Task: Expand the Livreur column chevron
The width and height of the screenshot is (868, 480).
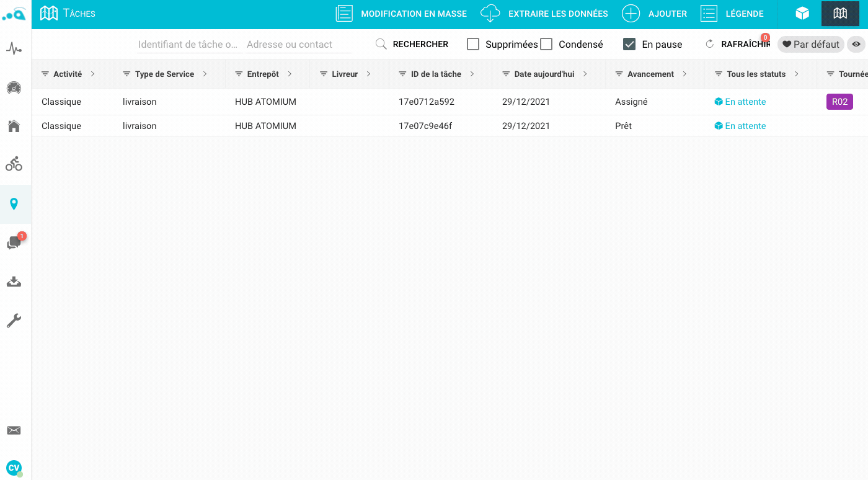Action: point(368,74)
